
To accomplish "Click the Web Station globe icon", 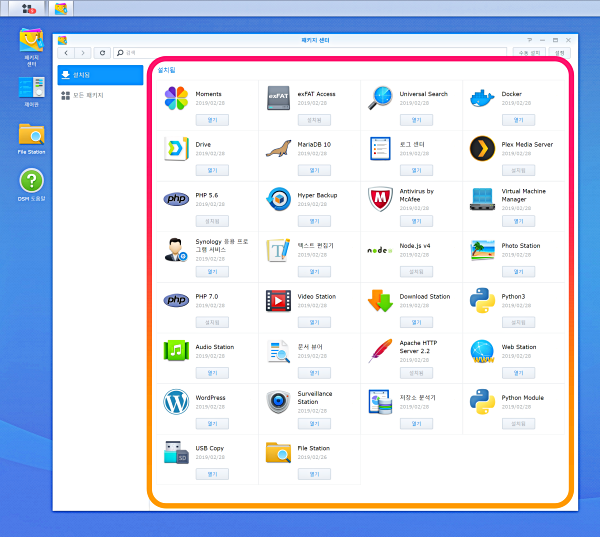I will pyautogui.click(x=482, y=351).
